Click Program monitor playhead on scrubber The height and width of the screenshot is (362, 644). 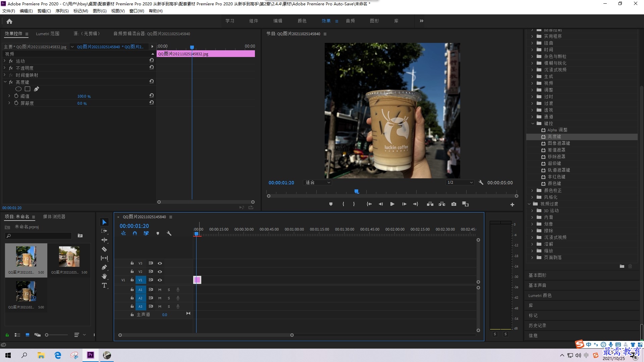pos(357,191)
